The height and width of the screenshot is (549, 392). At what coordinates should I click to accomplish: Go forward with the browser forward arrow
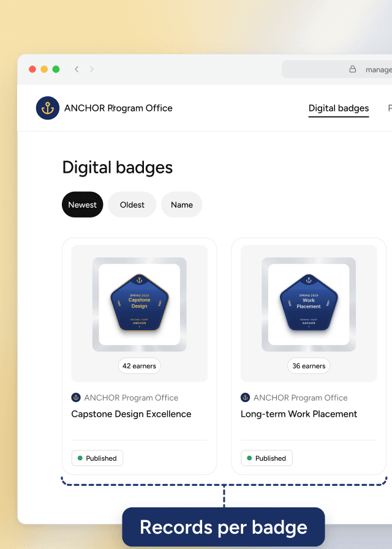click(x=92, y=69)
